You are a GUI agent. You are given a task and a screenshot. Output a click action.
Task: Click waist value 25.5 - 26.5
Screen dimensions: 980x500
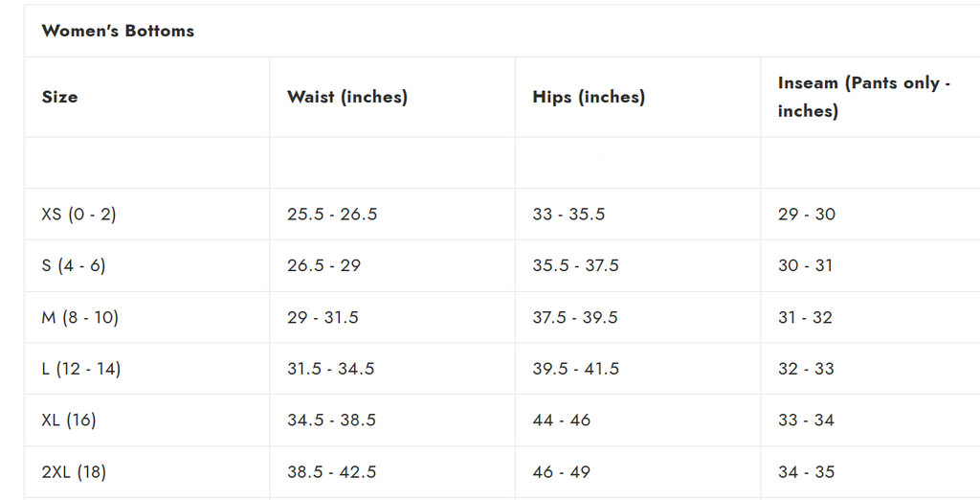332,215
